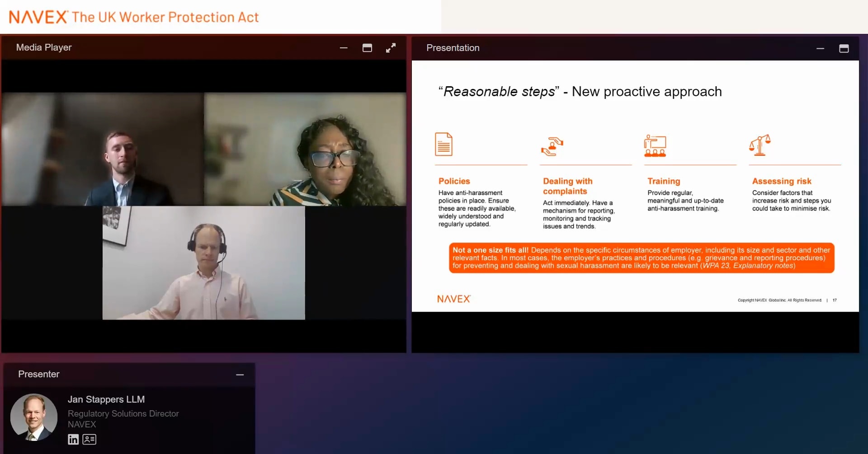Screen dimensions: 868x454
Task: Select the Media Player panel title
Action: pyautogui.click(x=44, y=47)
